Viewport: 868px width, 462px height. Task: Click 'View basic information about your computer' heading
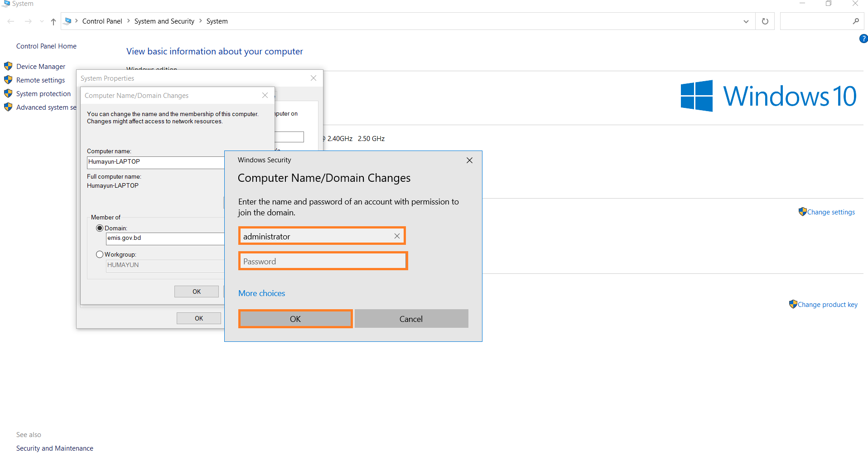pos(215,51)
